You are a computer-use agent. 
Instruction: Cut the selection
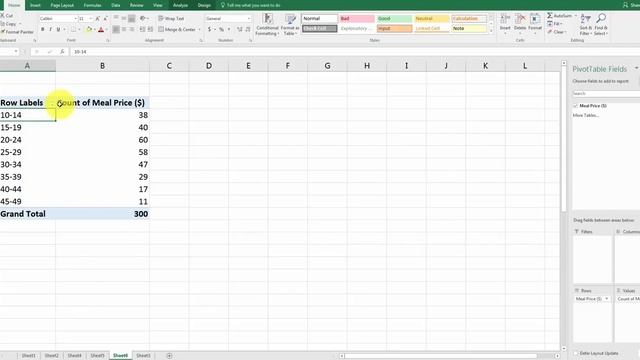click(x=7, y=16)
